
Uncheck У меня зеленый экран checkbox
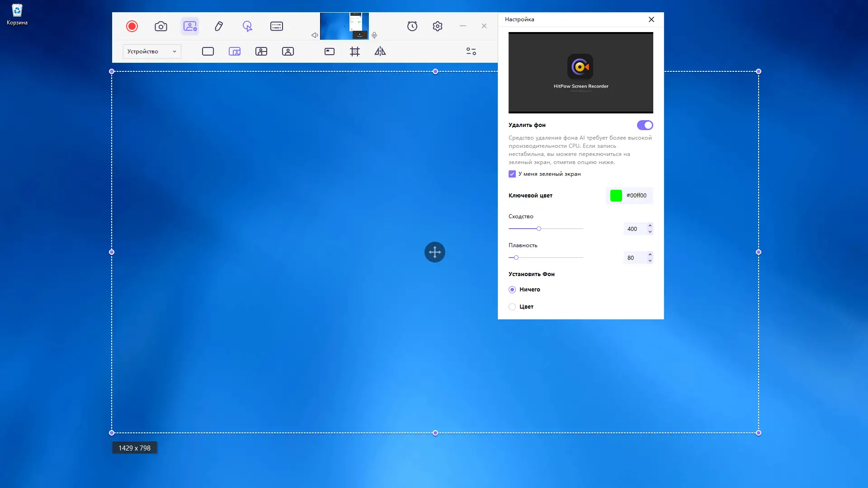point(512,174)
